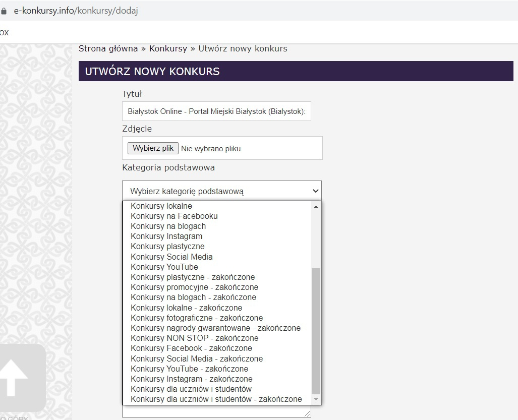Image resolution: width=518 pixels, height=420 pixels.
Task: Click the 'Wybierz plik' file button
Action: pyautogui.click(x=153, y=148)
